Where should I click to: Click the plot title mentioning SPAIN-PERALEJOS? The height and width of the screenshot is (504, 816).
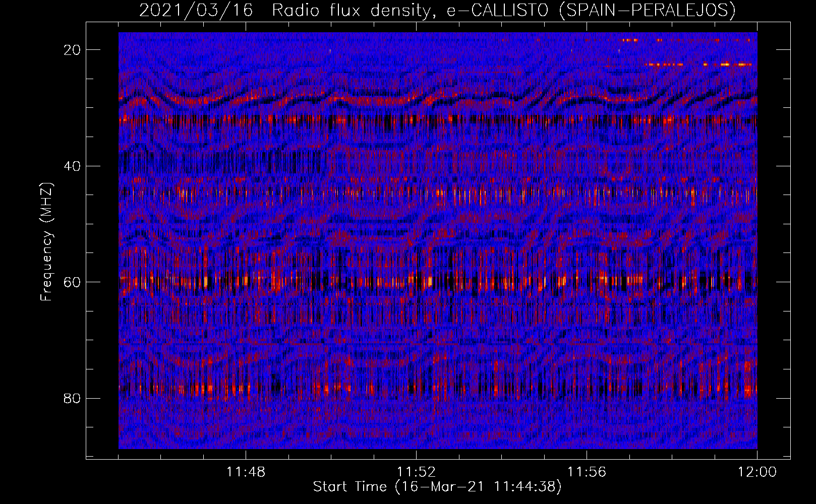click(437, 10)
